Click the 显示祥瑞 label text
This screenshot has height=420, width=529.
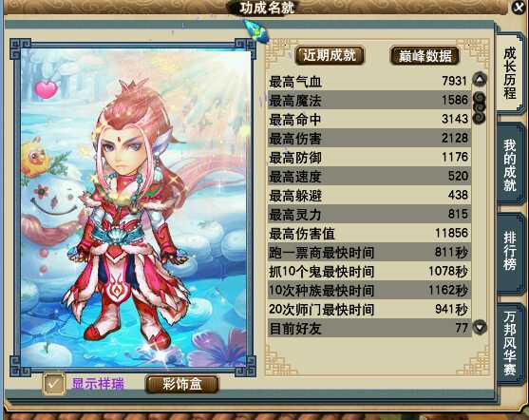coord(98,384)
